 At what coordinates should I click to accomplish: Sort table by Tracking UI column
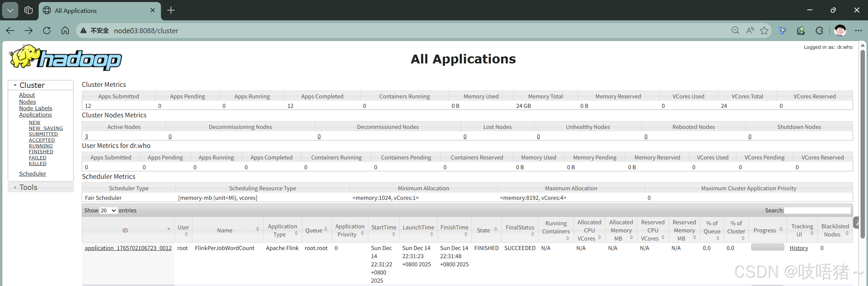(x=812, y=234)
